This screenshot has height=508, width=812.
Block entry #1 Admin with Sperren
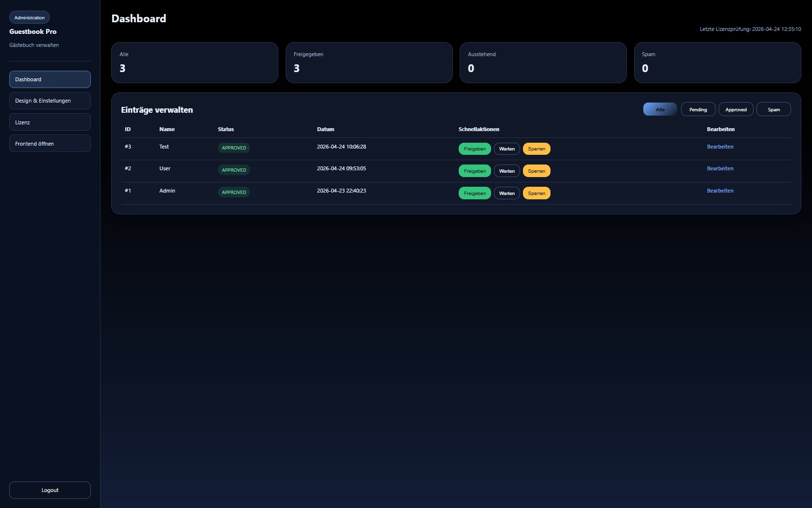(536, 194)
